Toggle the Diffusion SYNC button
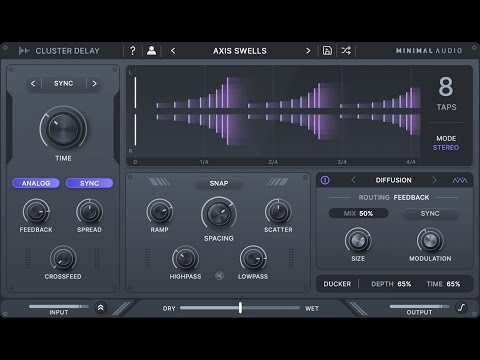Screen dimensions: 480x360 [x=430, y=213]
